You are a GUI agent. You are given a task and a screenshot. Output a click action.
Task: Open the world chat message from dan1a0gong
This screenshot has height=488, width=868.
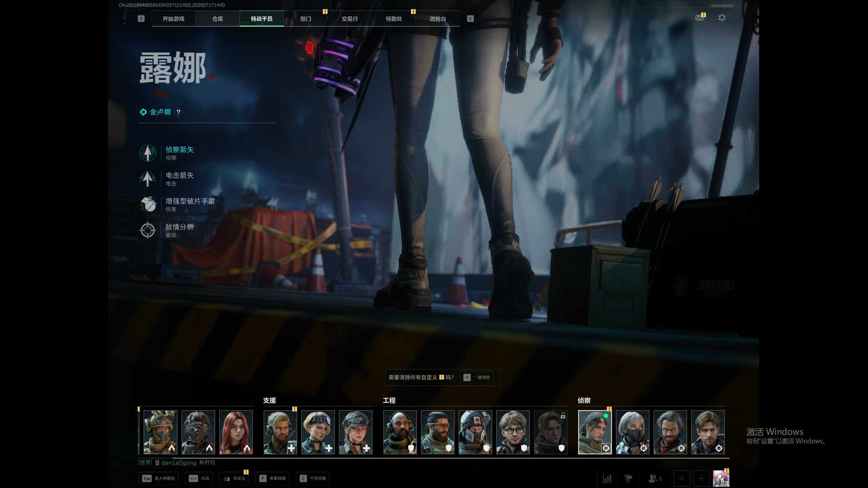pyautogui.click(x=177, y=463)
